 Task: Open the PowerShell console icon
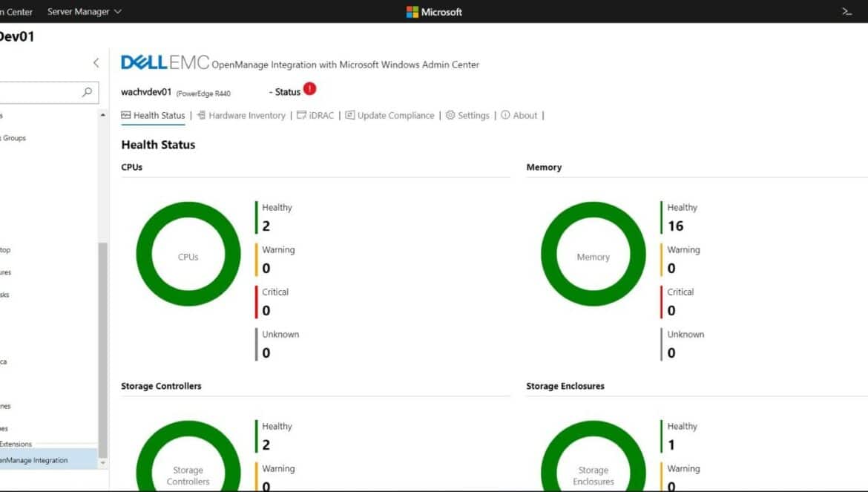846,12
